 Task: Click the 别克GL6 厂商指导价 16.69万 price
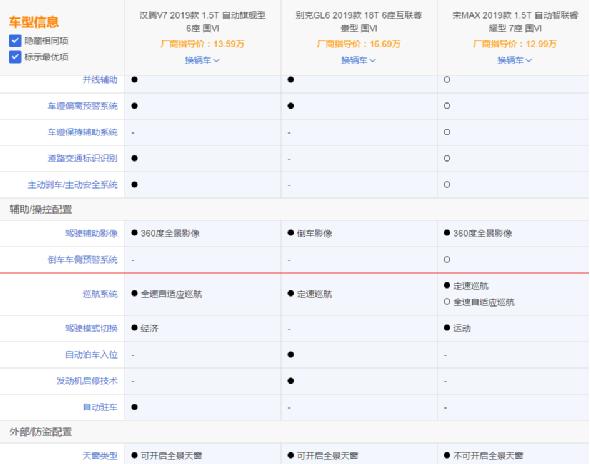click(x=359, y=44)
